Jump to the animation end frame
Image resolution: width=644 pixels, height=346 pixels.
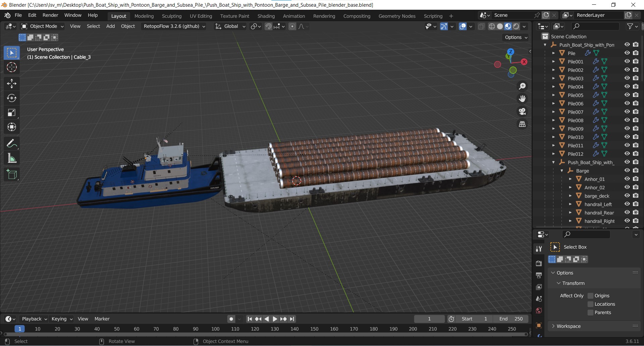click(x=292, y=319)
